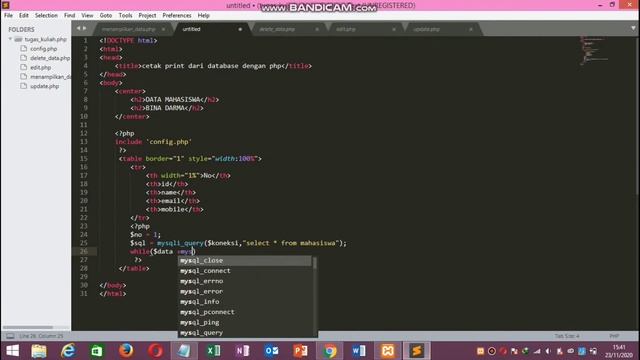
Task: Open config.php in the sidebar
Action: click(43, 49)
